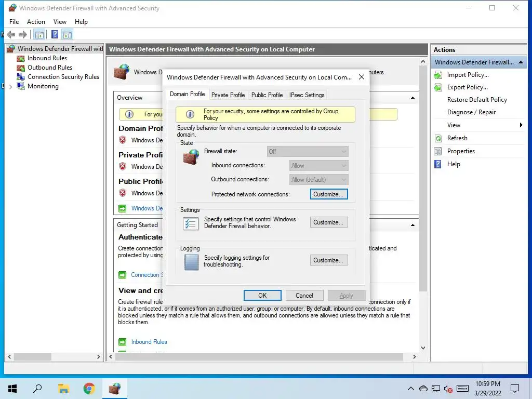Open the Firewall state dropdown

click(x=308, y=151)
